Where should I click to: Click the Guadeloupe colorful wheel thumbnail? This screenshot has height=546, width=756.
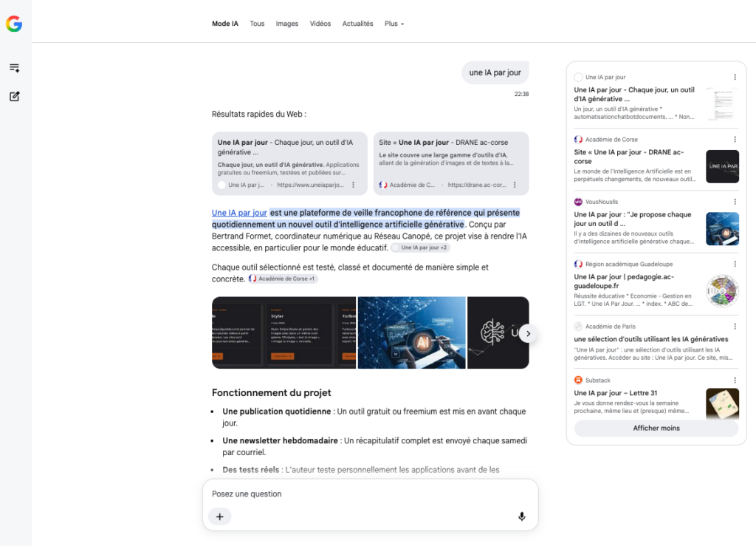coord(722,291)
